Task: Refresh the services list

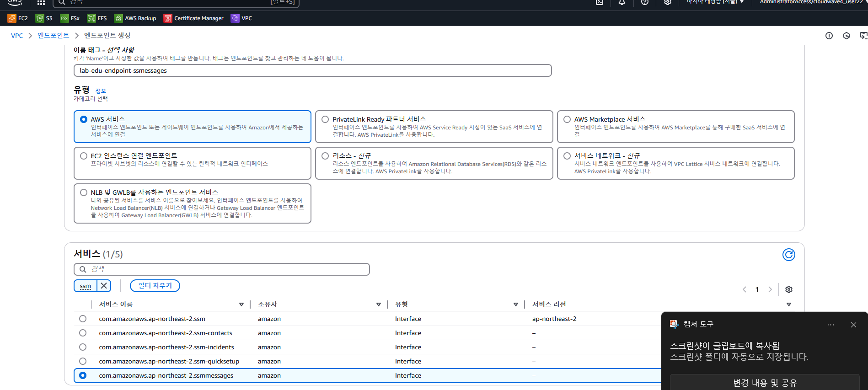Action: click(x=789, y=255)
